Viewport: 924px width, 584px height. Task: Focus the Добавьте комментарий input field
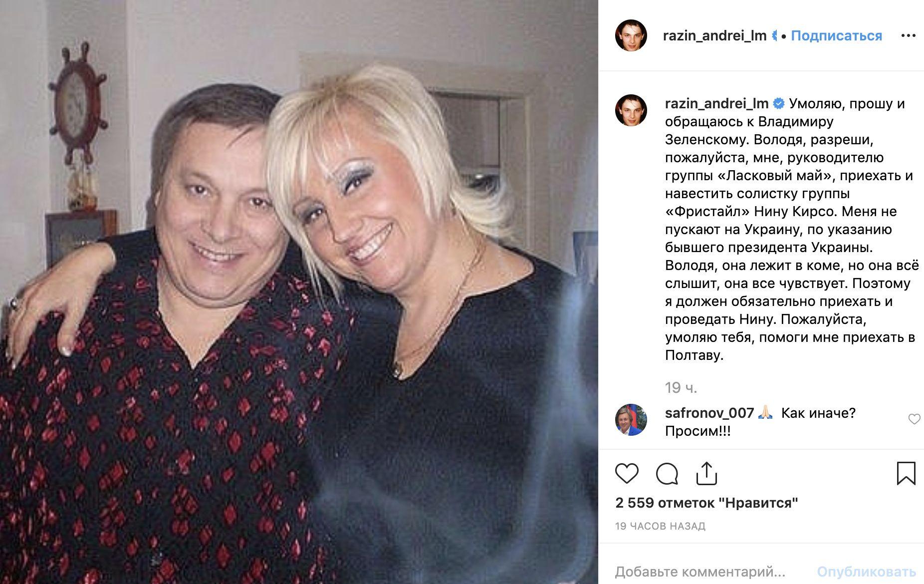[x=700, y=571]
